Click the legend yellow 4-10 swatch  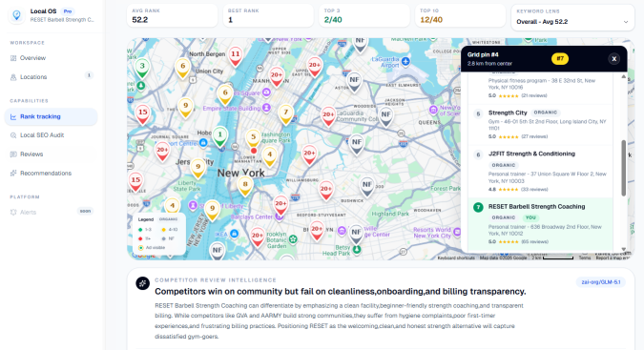tap(163, 230)
